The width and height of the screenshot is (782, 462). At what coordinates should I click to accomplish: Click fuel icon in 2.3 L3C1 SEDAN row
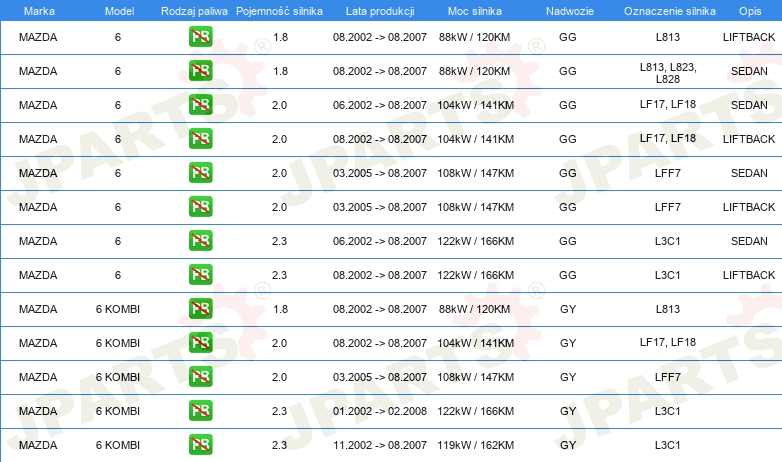(200, 240)
